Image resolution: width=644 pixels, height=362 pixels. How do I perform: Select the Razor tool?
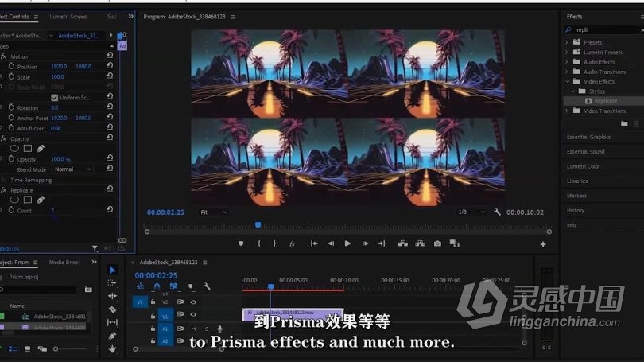[112, 309]
